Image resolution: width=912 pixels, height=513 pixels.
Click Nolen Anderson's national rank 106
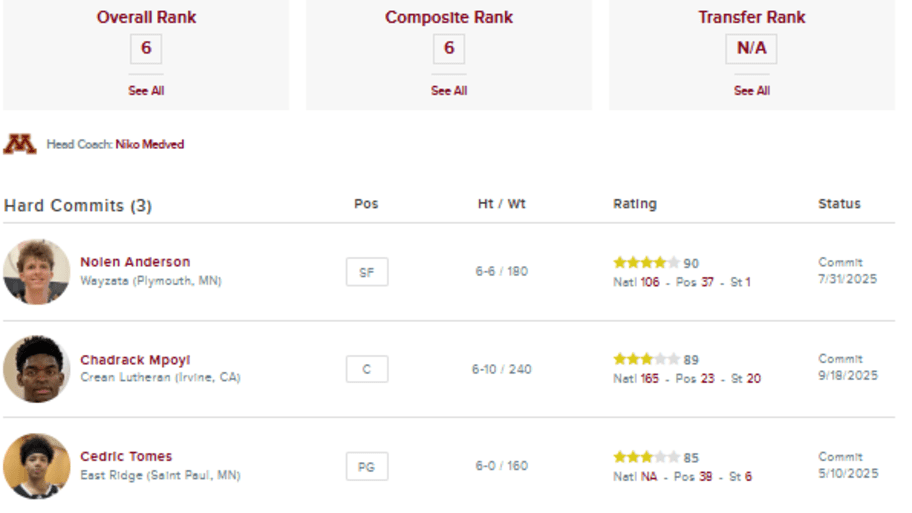point(650,282)
